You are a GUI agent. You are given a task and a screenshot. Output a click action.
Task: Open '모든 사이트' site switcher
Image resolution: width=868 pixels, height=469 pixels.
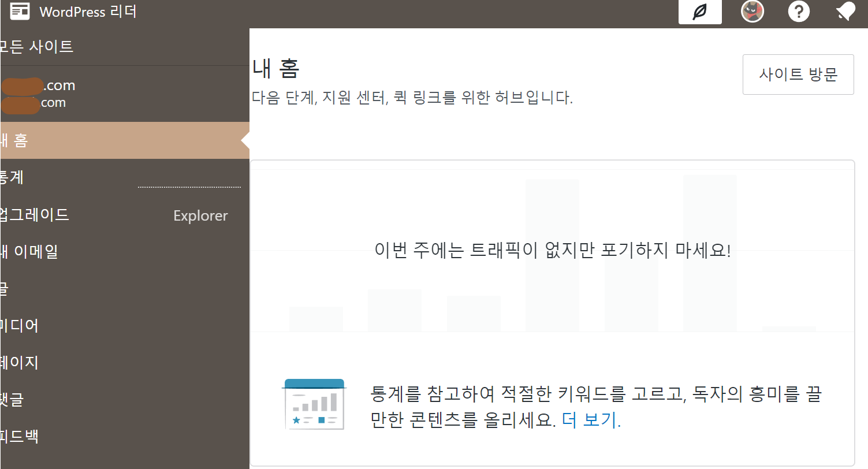point(125,46)
